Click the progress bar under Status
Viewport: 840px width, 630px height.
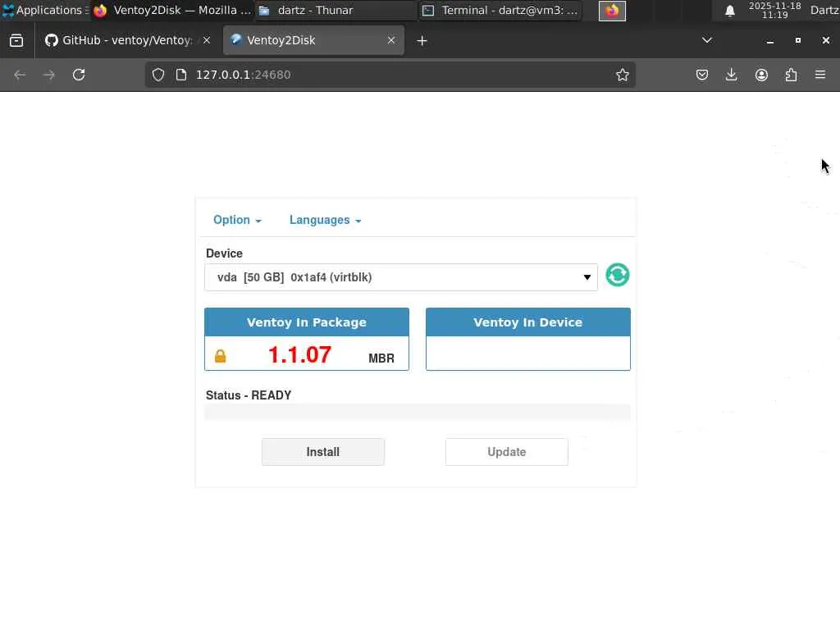coord(418,413)
